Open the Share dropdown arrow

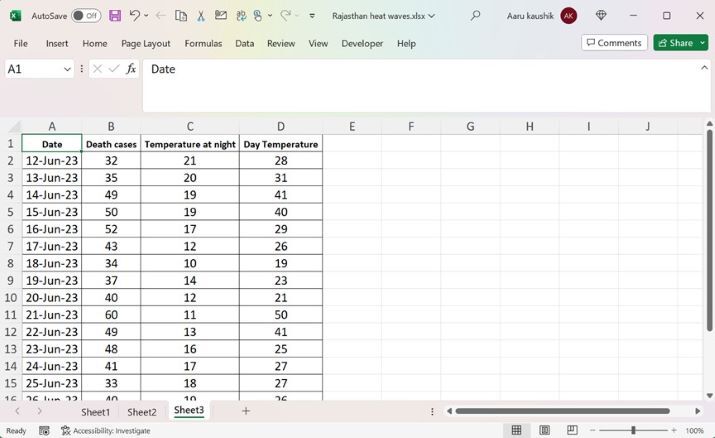(703, 43)
